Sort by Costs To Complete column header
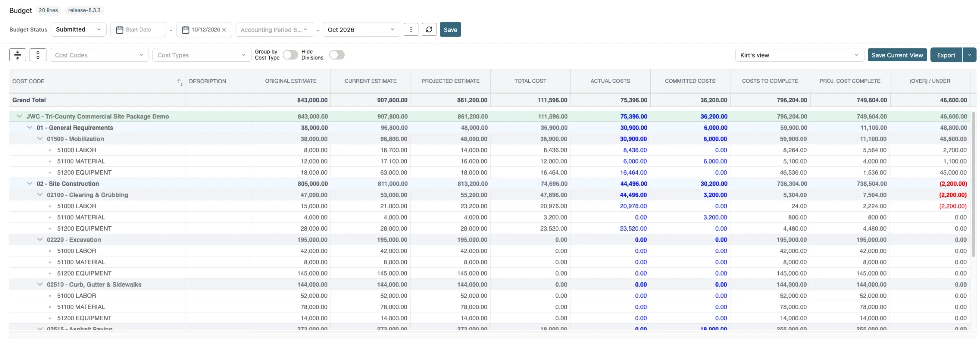 [x=770, y=81]
